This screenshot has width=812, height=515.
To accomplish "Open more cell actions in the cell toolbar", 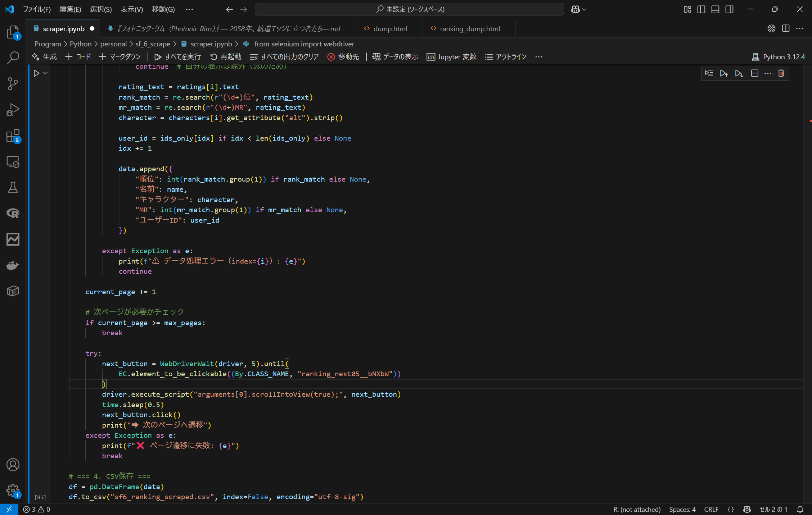I will point(768,73).
